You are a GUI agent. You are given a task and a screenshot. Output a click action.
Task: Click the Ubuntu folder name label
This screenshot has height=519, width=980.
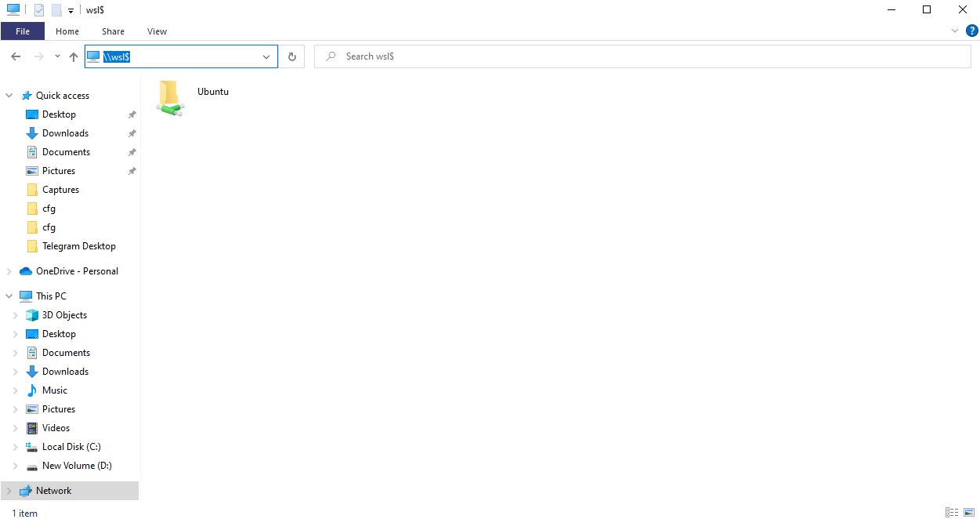click(213, 92)
